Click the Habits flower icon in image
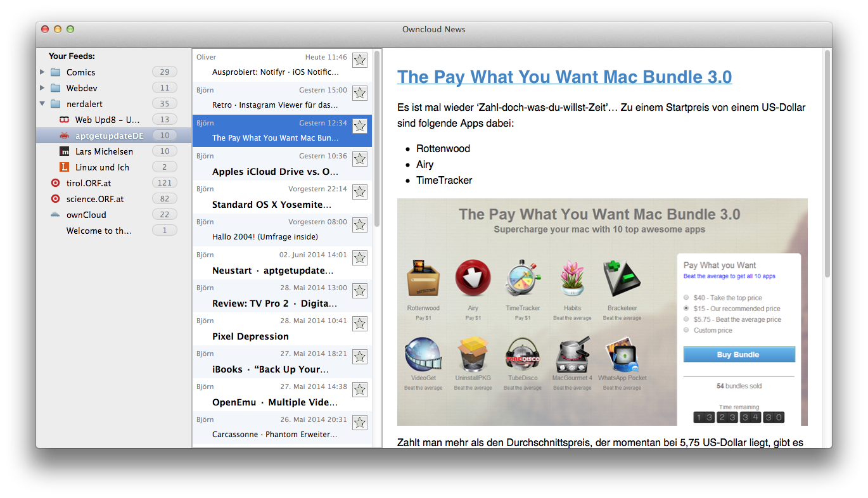Viewport: 868px width, 498px height. pyautogui.click(x=572, y=278)
